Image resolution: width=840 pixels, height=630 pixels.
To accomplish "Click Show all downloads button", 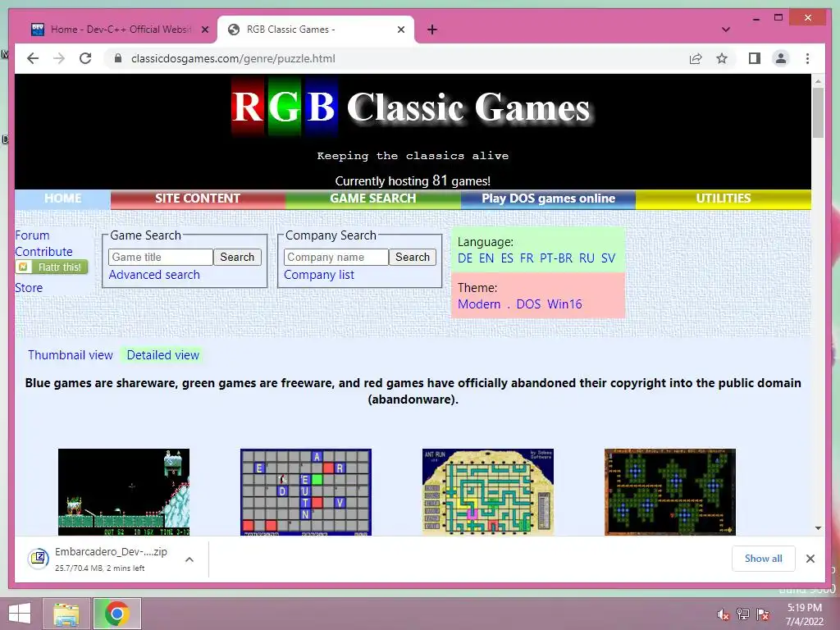I will pyautogui.click(x=763, y=558).
